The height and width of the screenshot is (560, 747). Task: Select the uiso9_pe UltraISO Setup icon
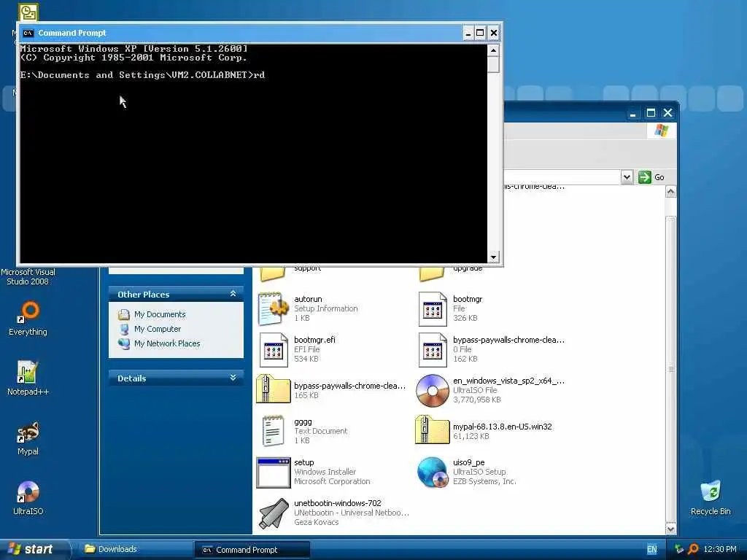(432, 472)
